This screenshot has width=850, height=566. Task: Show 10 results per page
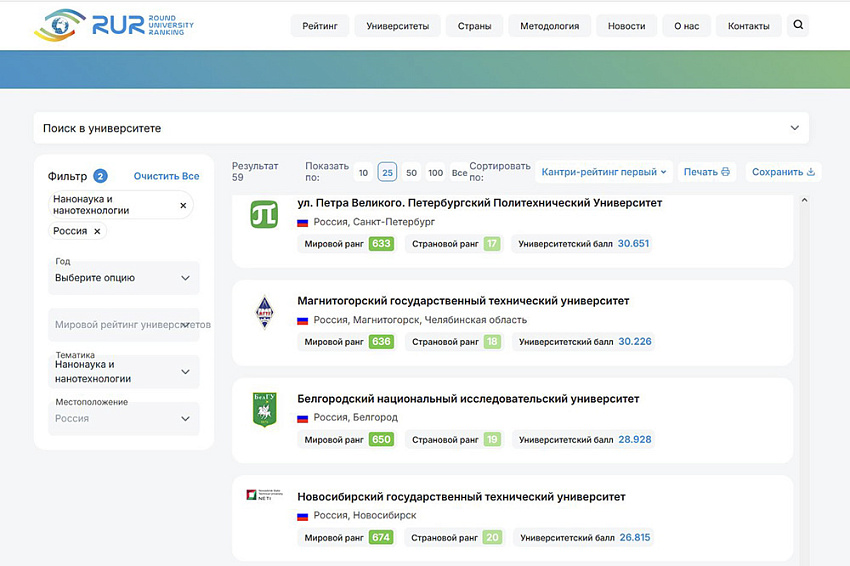coord(363,172)
